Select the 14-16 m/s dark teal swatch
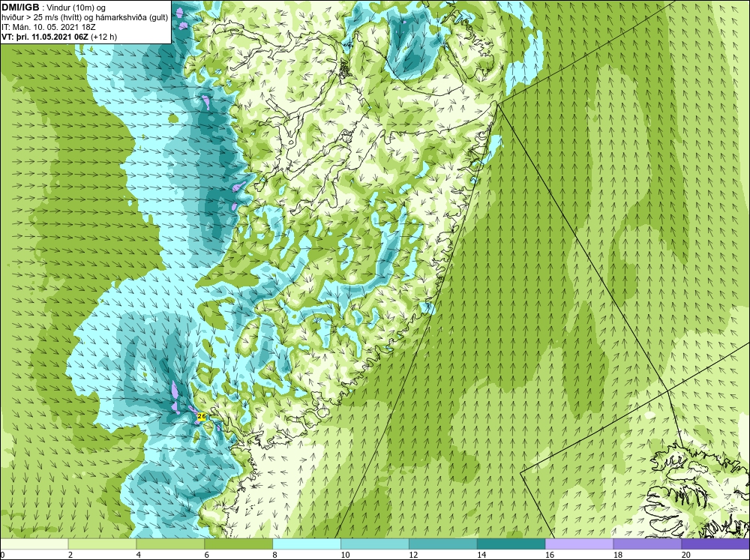This screenshot has height=560, width=750. tap(511, 544)
